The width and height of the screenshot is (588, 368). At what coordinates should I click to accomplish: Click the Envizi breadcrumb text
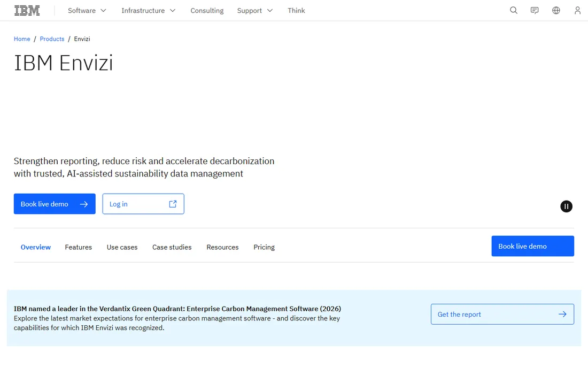[x=82, y=39]
